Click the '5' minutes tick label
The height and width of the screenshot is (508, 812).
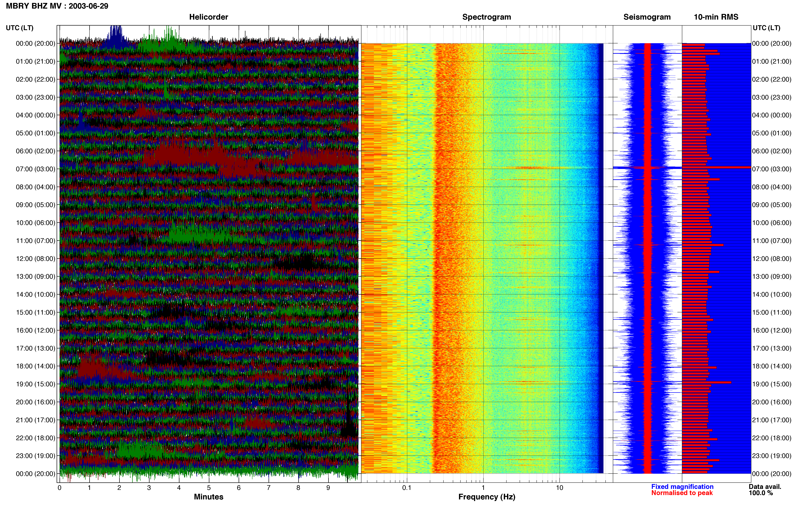point(209,487)
